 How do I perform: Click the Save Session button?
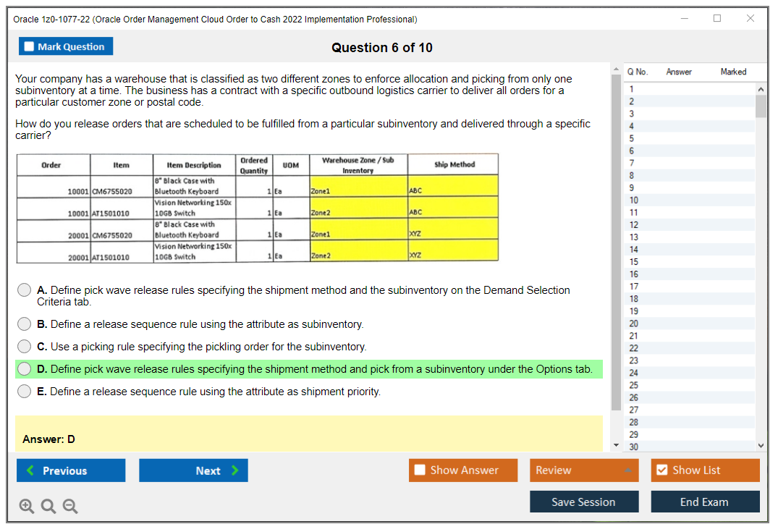(x=584, y=502)
